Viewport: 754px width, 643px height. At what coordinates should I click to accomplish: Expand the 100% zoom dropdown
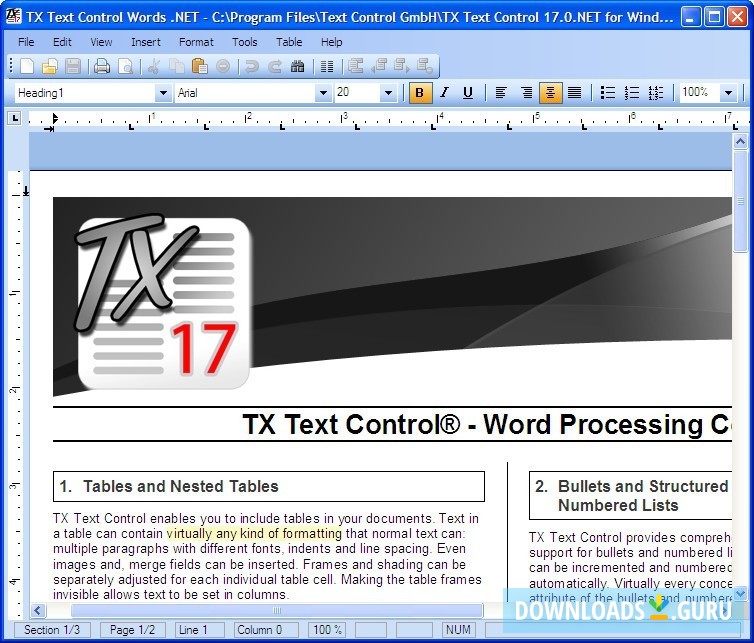728,93
